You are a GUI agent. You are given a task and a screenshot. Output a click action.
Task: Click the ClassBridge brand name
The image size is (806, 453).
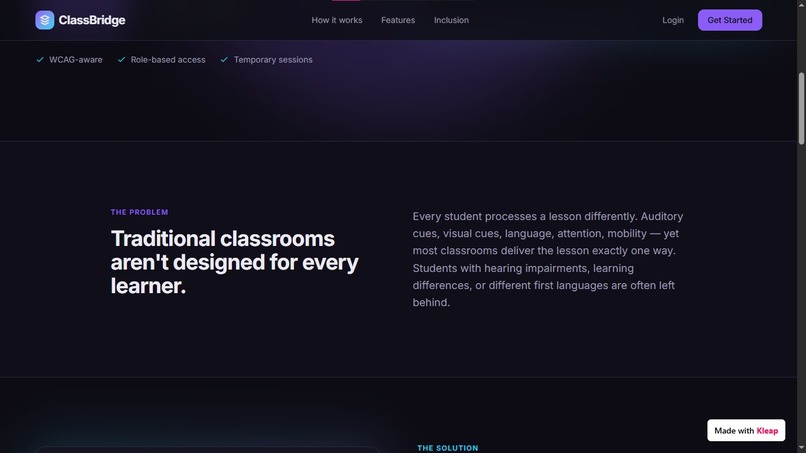click(x=92, y=20)
